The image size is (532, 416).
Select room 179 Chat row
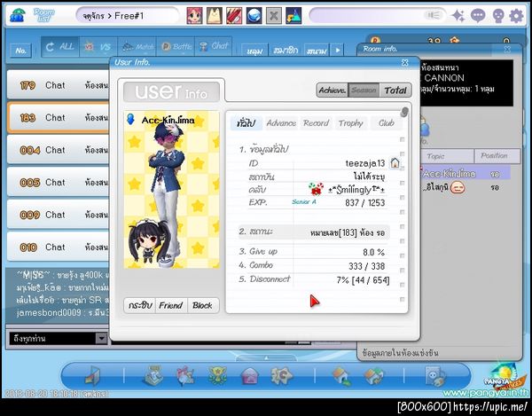coord(58,85)
